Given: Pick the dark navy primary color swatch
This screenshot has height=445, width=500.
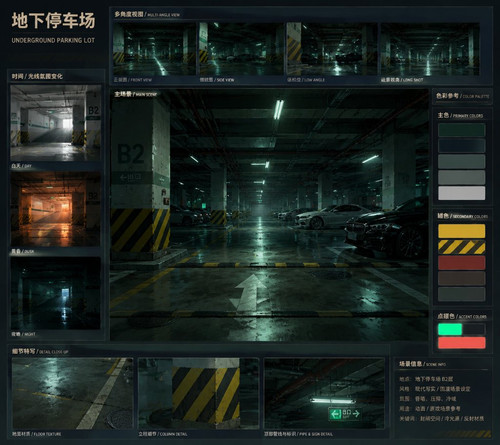Looking at the screenshot, I should [x=462, y=146].
